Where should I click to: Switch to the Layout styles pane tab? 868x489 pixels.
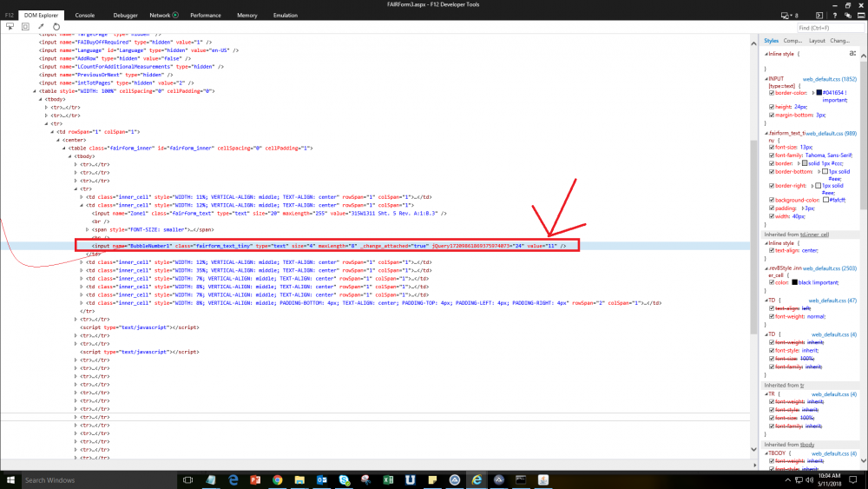(x=817, y=41)
